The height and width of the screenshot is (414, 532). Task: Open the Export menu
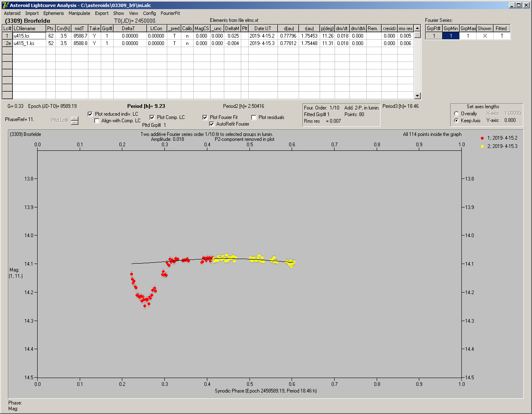coord(102,13)
